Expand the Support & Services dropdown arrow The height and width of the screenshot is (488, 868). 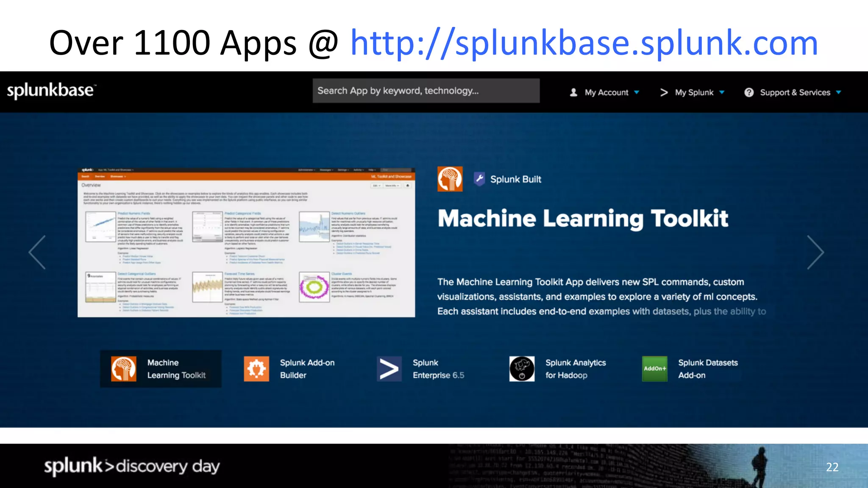pyautogui.click(x=838, y=92)
